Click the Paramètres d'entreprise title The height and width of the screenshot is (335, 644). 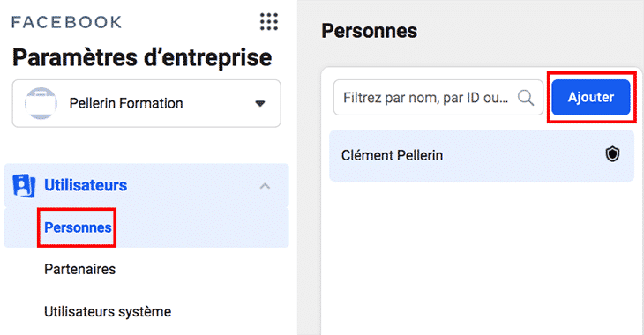[x=142, y=57]
